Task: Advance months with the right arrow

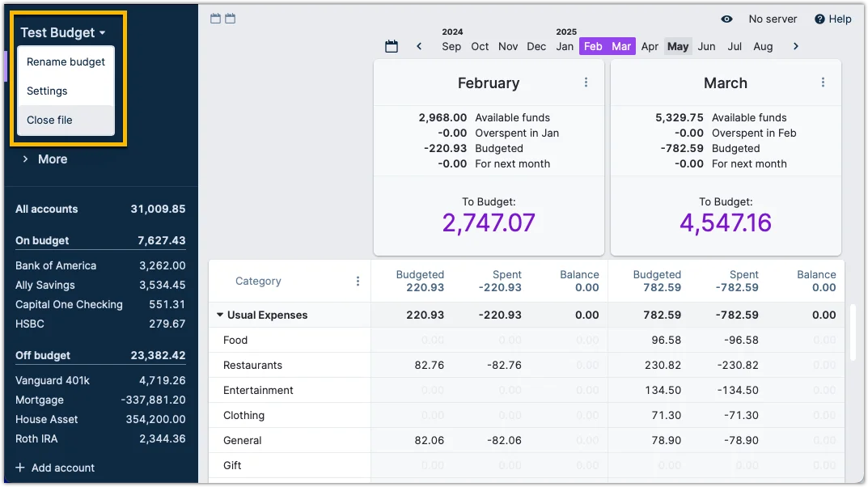Action: point(796,47)
